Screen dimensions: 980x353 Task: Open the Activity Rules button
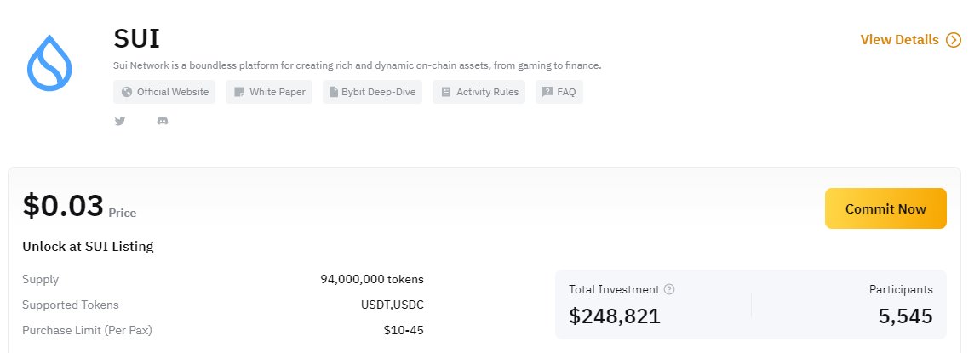[479, 92]
